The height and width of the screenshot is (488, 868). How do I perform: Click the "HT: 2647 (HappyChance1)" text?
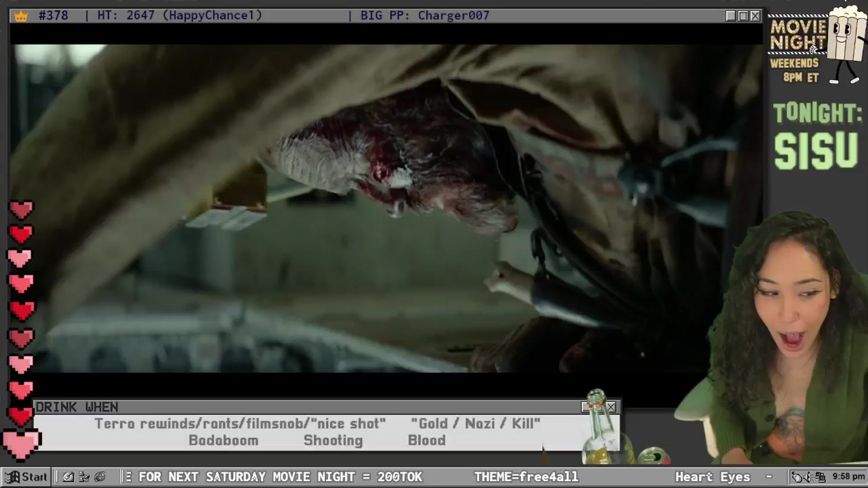coord(179,15)
